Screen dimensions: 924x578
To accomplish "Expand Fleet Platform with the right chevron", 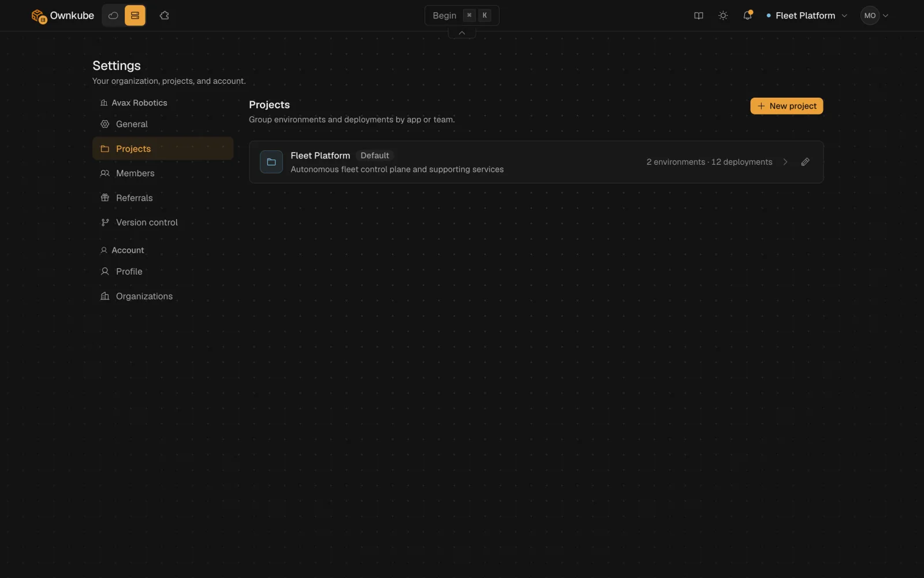I will tap(785, 162).
